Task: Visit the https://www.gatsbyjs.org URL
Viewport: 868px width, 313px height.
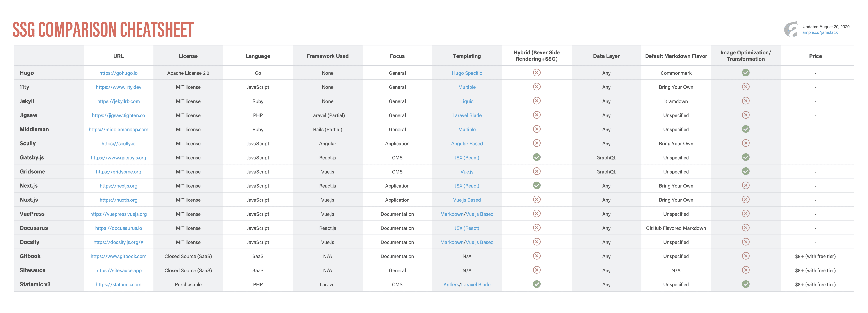Action: [x=118, y=158]
